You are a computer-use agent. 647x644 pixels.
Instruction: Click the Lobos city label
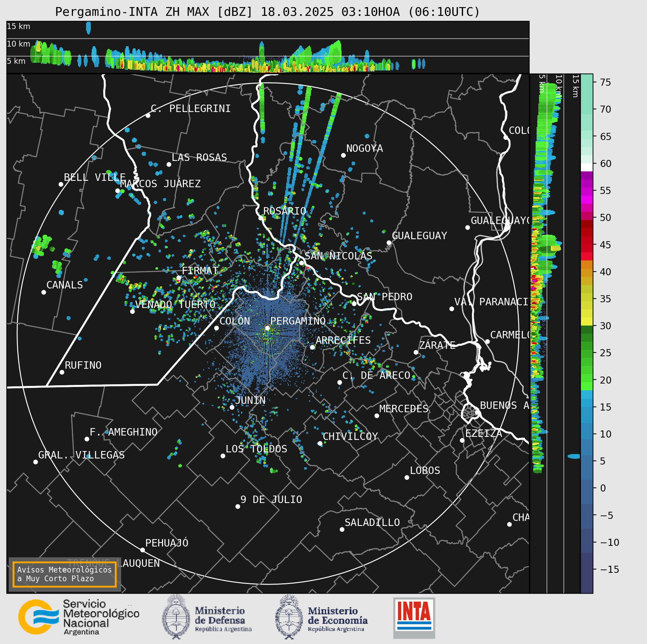425,471
